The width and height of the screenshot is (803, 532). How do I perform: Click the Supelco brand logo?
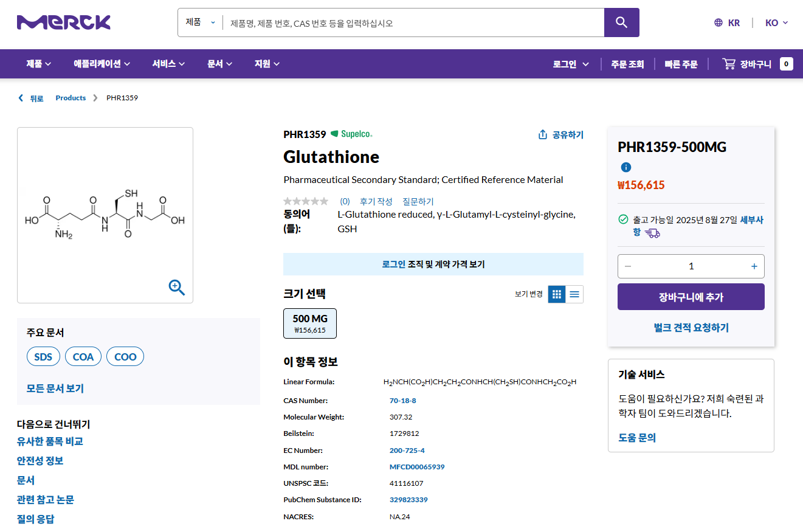(351, 134)
